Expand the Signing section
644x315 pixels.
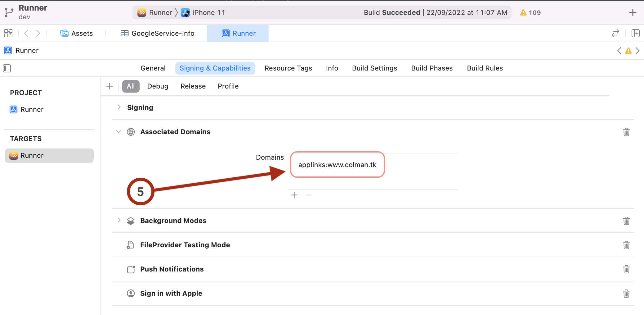point(119,107)
